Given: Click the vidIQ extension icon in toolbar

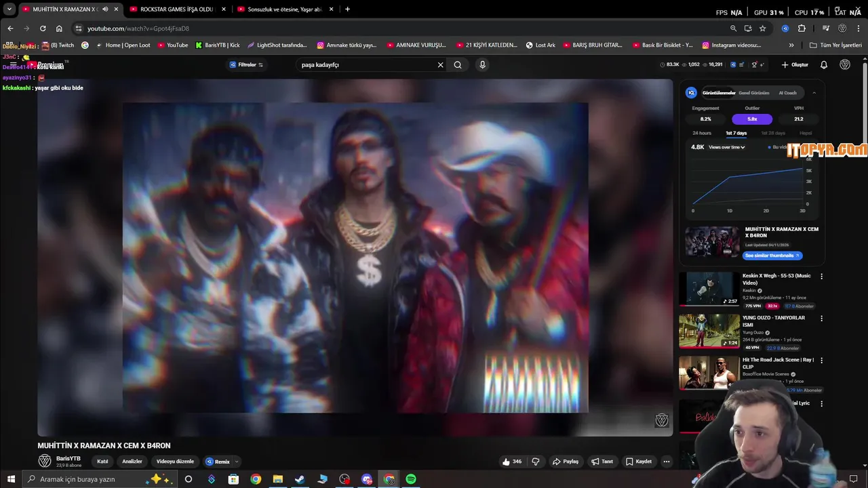Looking at the screenshot, I should [785, 28].
